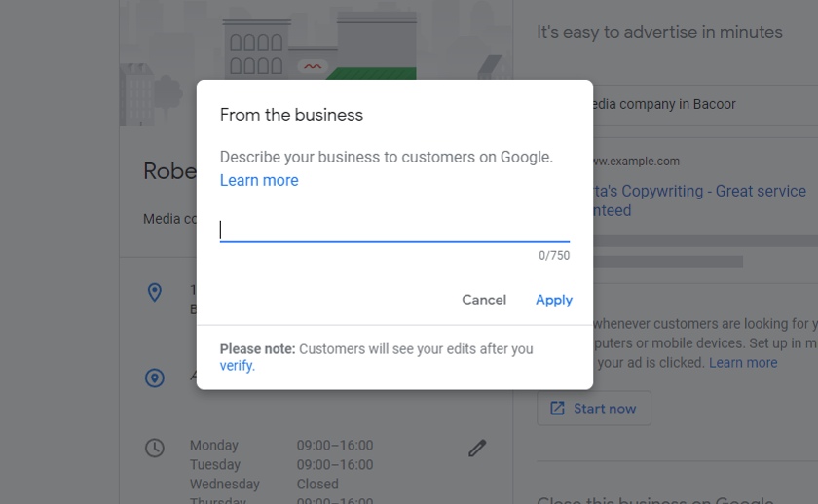
Task: Open Copywriting Great service ad headline
Action: tap(699, 200)
